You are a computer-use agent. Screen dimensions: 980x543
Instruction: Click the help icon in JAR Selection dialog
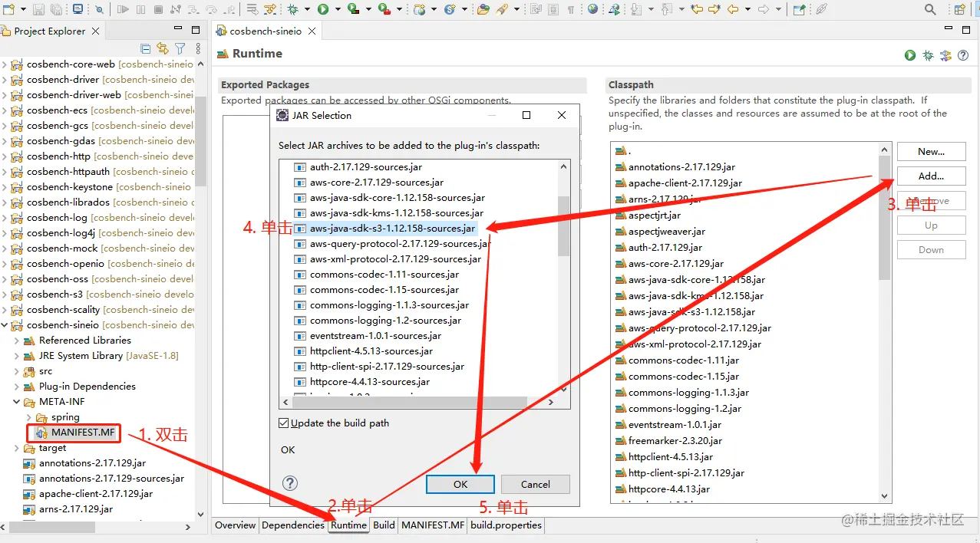(x=289, y=483)
